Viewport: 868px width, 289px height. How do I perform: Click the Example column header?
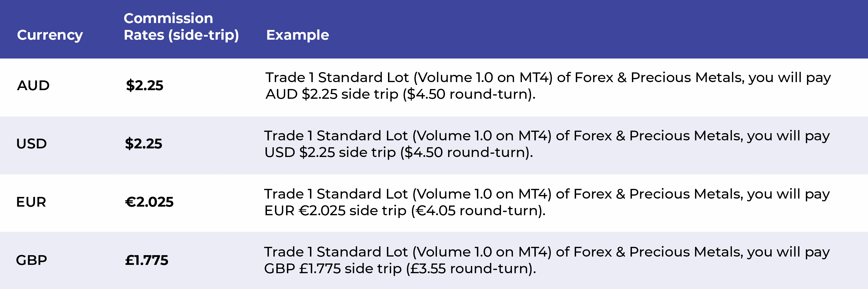pyautogui.click(x=297, y=35)
